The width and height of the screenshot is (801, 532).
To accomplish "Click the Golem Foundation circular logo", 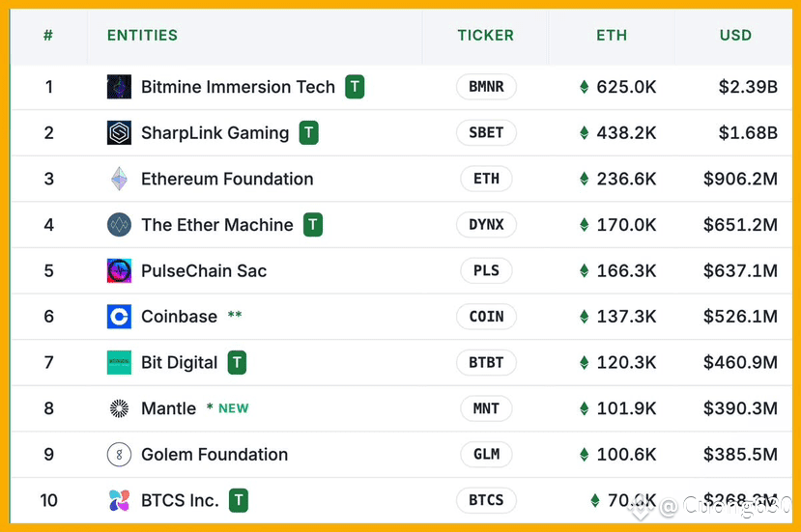I will pyautogui.click(x=119, y=455).
